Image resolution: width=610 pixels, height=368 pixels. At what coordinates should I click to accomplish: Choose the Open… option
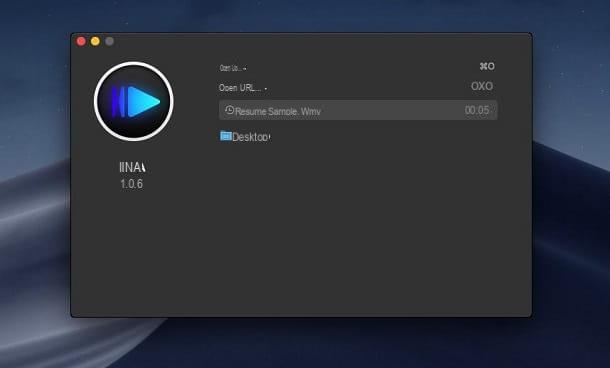(x=230, y=68)
